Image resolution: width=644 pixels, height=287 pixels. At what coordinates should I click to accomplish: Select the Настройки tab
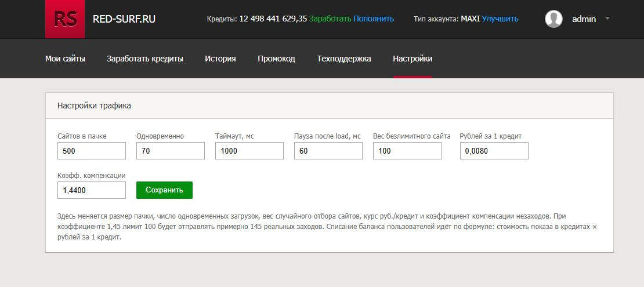(413, 59)
